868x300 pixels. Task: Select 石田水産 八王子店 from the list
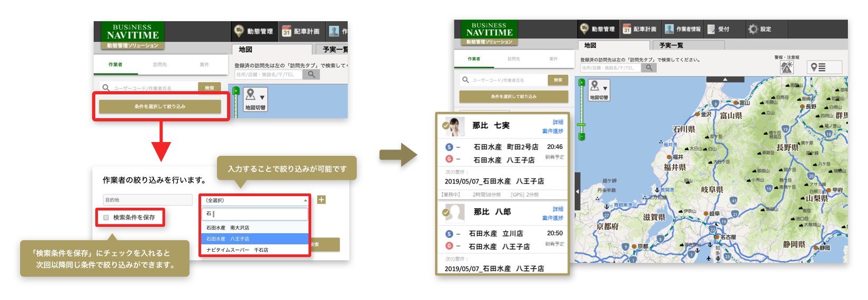[x=228, y=239]
